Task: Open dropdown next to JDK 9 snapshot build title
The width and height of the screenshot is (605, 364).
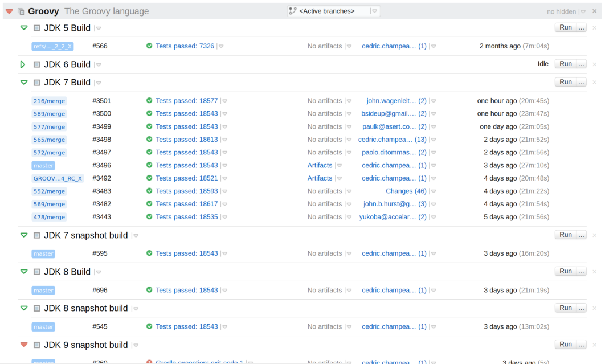Action: click(x=136, y=345)
